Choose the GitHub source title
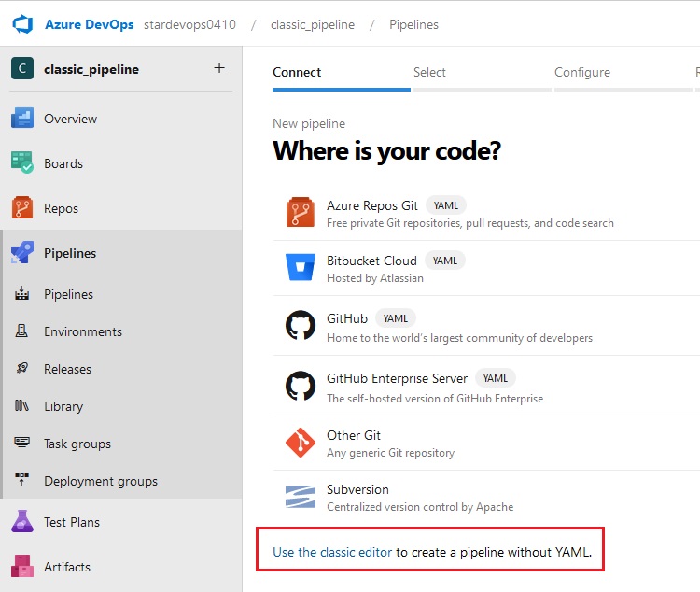The image size is (700, 592). tap(347, 318)
